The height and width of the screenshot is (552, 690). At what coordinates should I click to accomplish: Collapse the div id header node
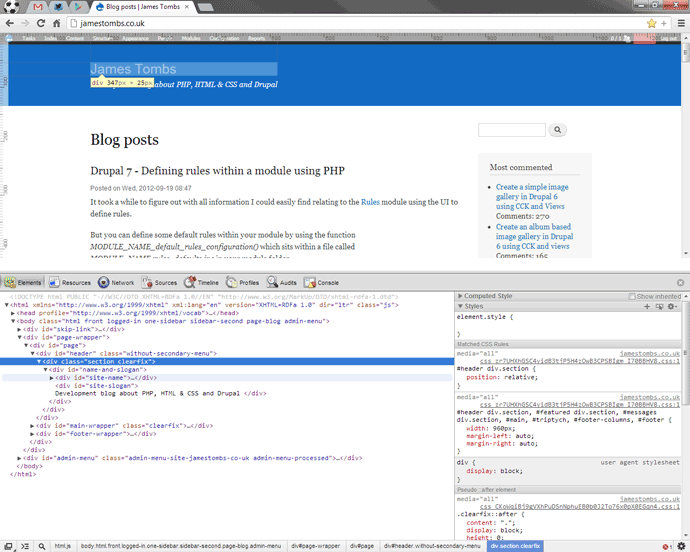coord(32,353)
